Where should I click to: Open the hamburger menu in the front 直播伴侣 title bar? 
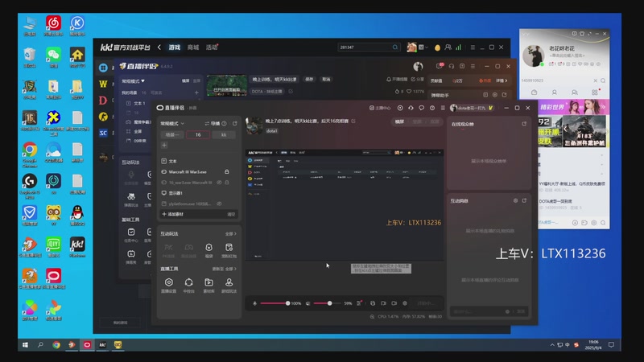click(443, 108)
